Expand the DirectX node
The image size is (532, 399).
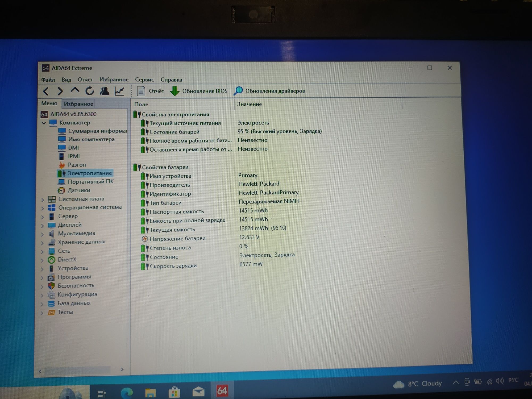[42, 260]
